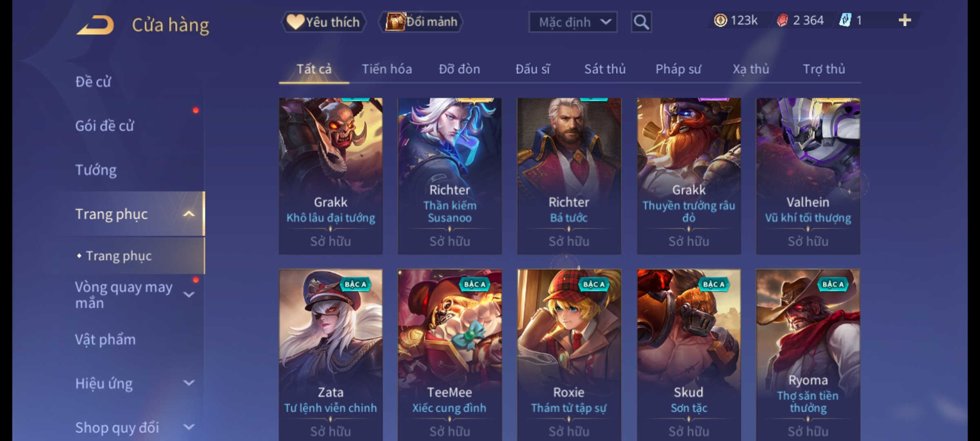The image size is (980, 441).
Task: Expand the Hiệu ứng sidebar section
Action: (x=189, y=383)
